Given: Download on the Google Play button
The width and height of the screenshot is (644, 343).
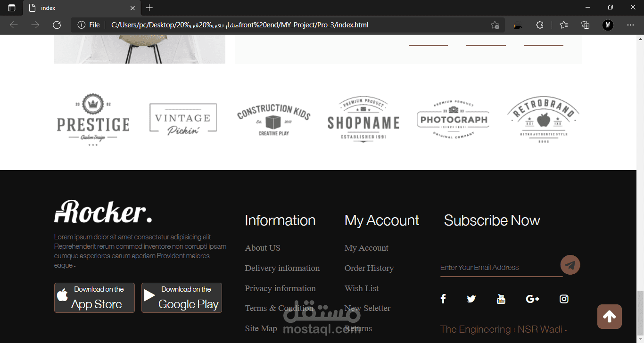Looking at the screenshot, I should click(182, 298).
